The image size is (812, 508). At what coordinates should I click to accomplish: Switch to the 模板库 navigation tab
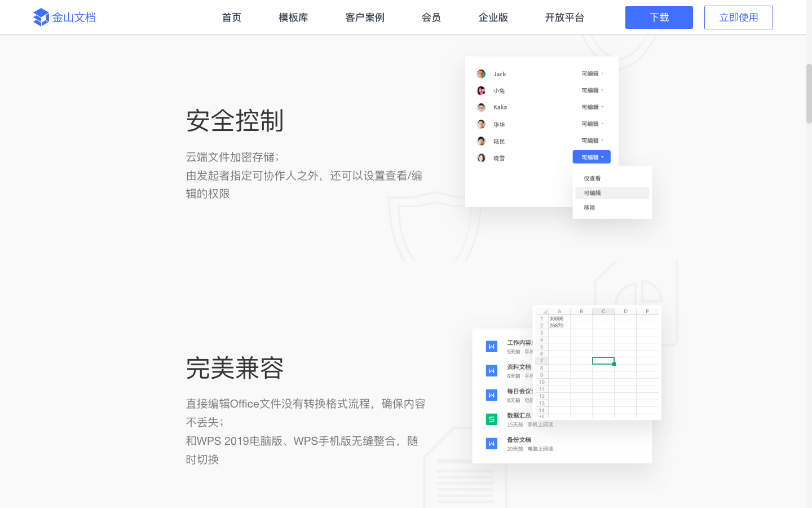coord(293,17)
